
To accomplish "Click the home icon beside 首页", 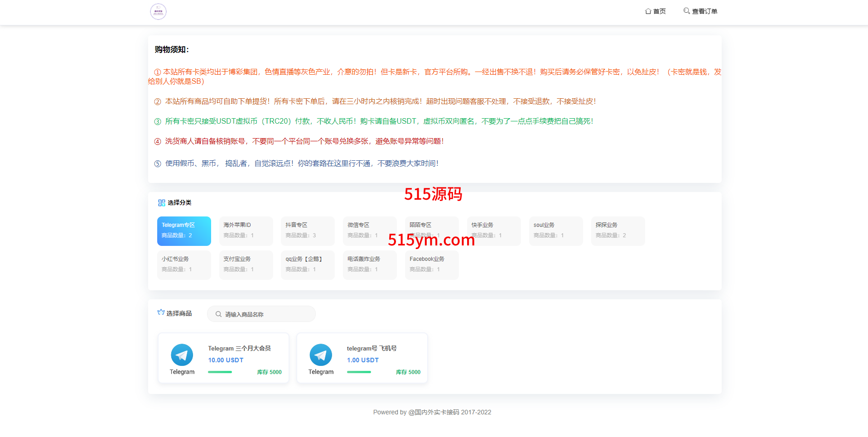I will (x=648, y=11).
